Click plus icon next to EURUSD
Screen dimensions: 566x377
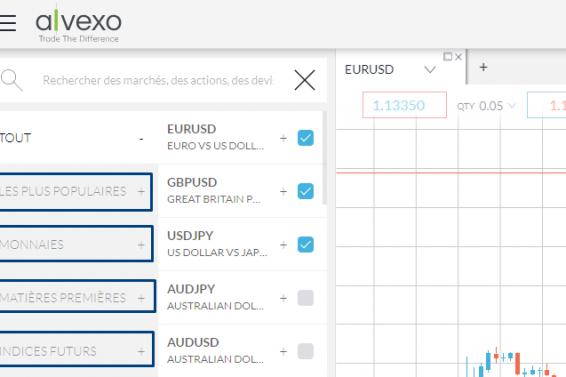283,138
